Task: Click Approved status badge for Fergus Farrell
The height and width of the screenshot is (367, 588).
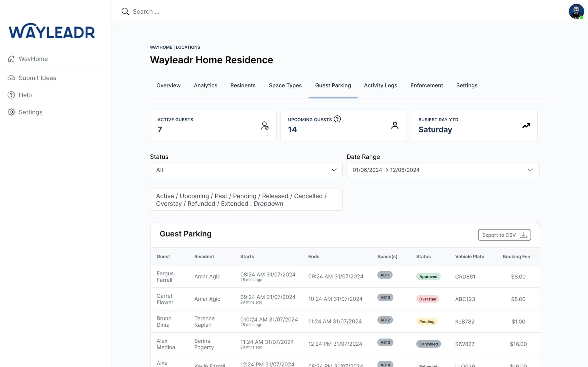Action: [428, 276]
